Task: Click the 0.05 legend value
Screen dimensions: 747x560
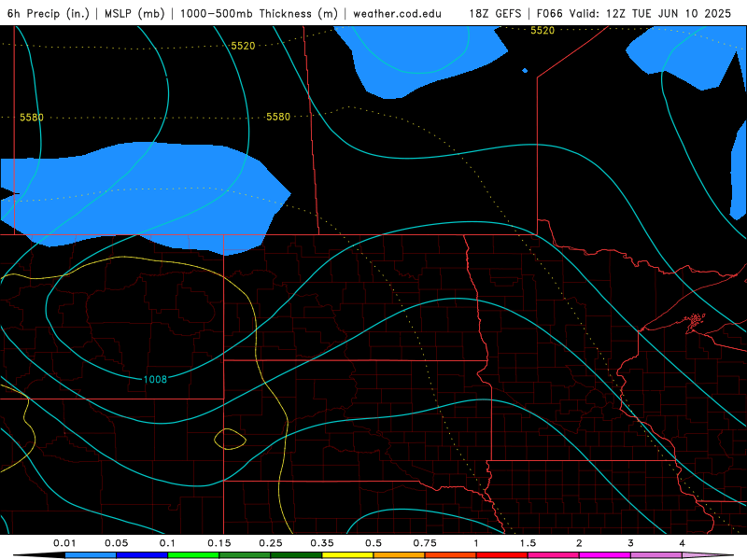Action: coord(116,543)
